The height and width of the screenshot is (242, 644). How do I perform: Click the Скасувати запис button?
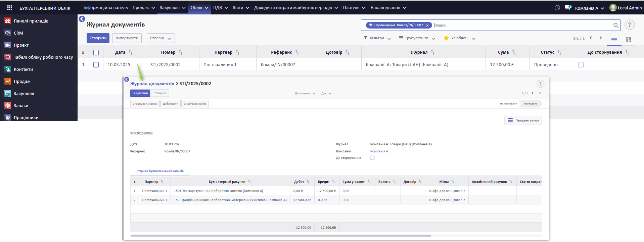coord(195,104)
